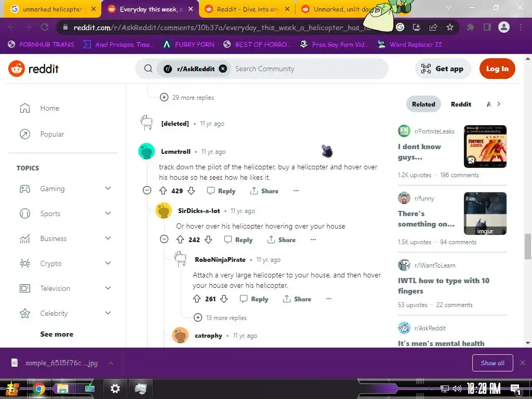The width and height of the screenshot is (532, 399).
Task: Open the r/FortniteLeaks post thumbnail
Action: point(485,147)
